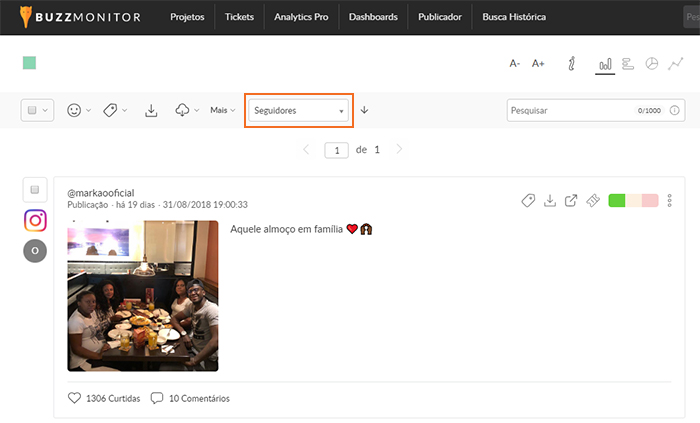Expand the Seguidores sort dropdown
Image resolution: width=700 pixels, height=423 pixels.
point(297,110)
